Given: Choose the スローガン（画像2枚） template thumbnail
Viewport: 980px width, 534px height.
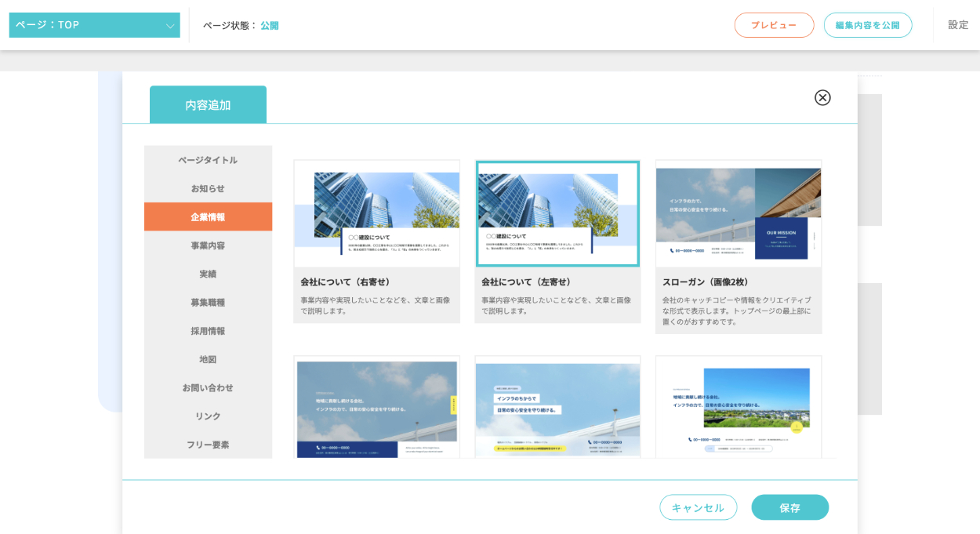Looking at the screenshot, I should point(739,214).
